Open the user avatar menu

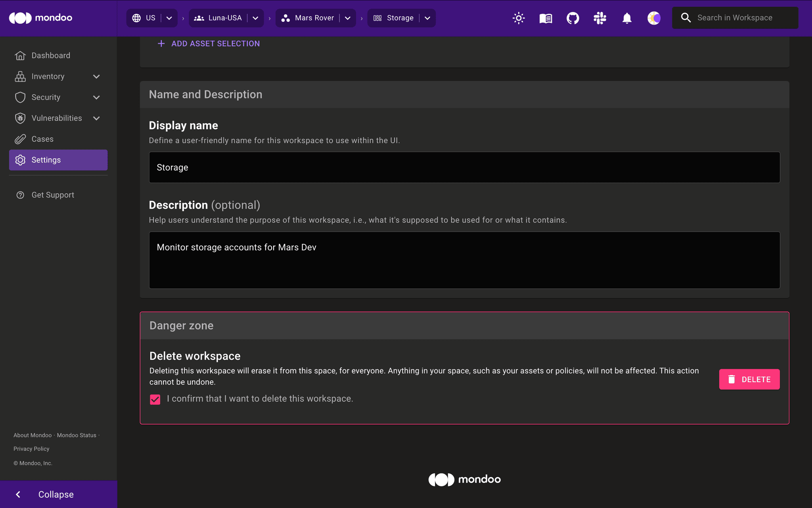[654, 18]
